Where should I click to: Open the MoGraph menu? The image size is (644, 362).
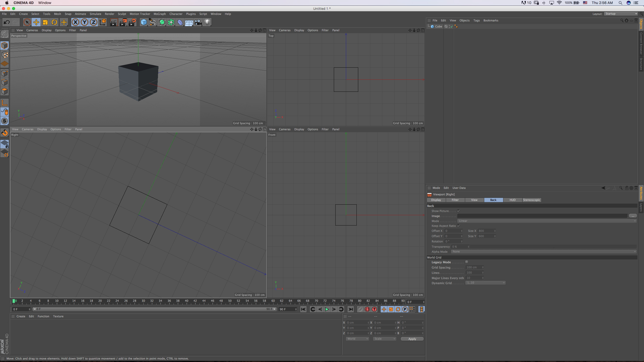click(x=160, y=14)
